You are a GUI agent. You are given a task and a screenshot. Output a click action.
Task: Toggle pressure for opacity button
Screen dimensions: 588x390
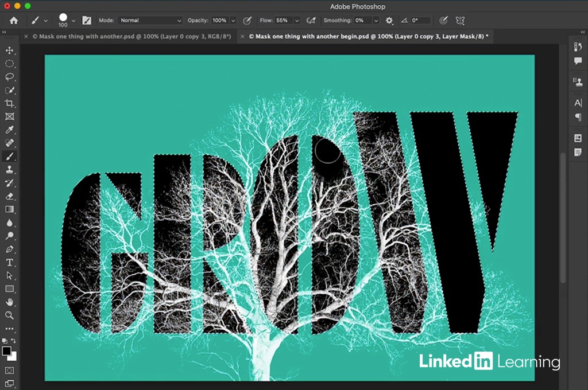point(247,21)
